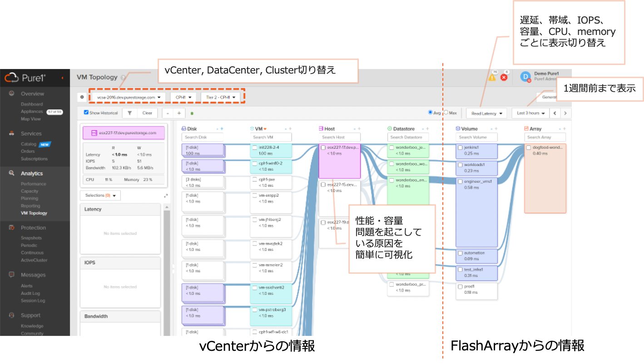Open Map View in the sidebar

31,119
